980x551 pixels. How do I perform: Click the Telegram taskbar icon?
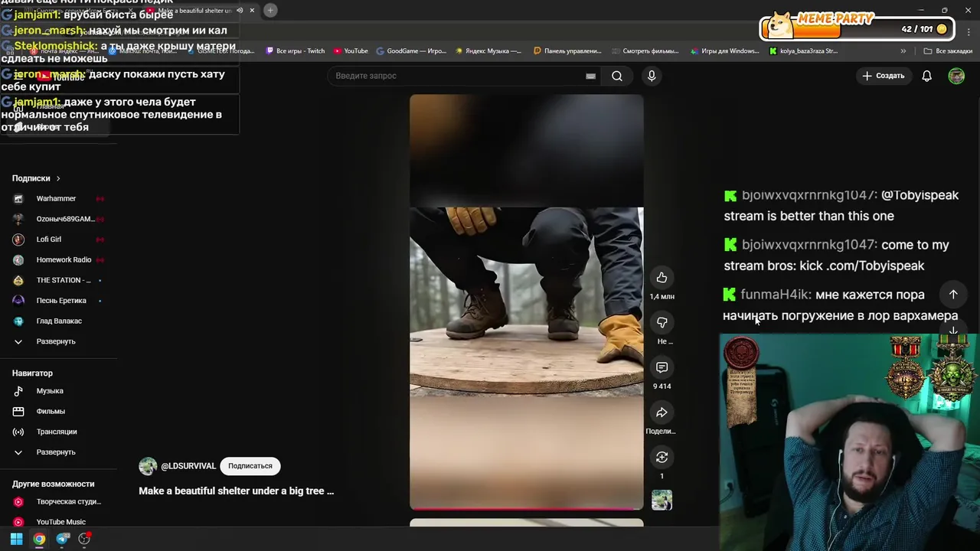62,539
